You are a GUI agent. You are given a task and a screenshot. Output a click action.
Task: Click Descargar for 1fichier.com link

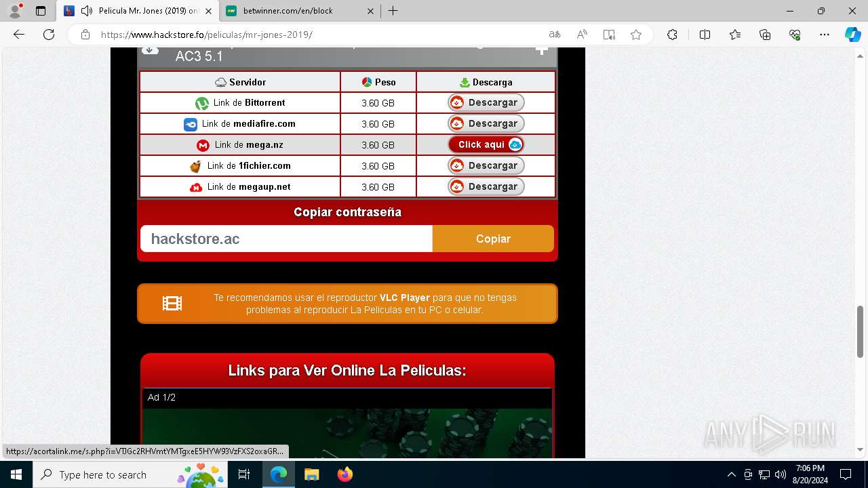coord(486,165)
